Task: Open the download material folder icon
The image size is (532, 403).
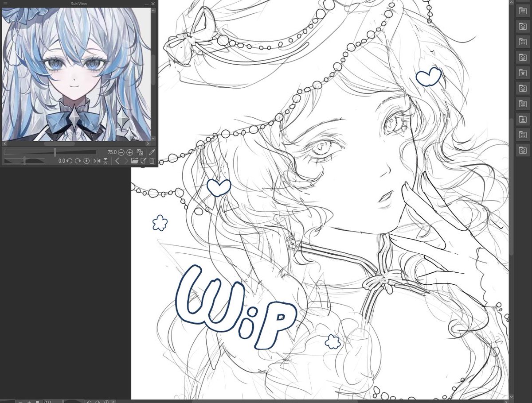Action: click(x=523, y=119)
